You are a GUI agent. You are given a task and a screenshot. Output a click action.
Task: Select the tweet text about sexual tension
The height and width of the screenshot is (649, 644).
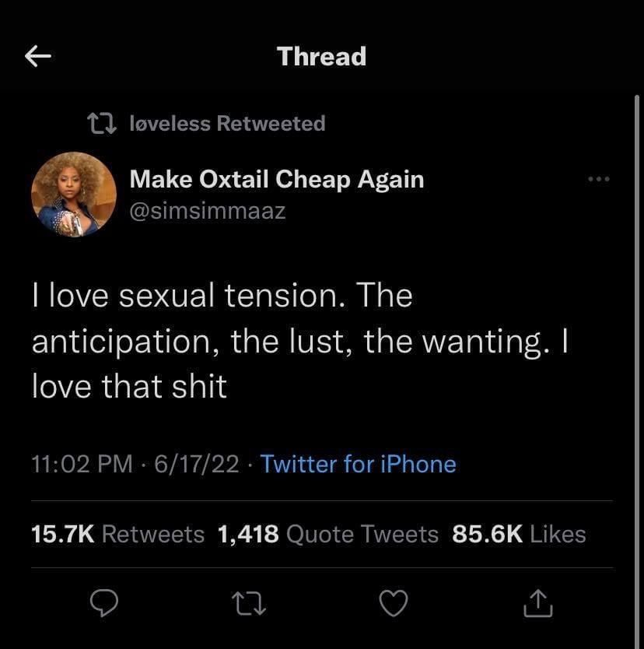point(300,341)
